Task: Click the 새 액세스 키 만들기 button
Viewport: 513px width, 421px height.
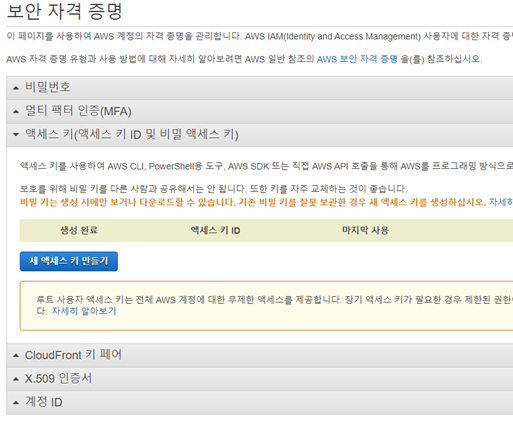Action: tap(69, 261)
